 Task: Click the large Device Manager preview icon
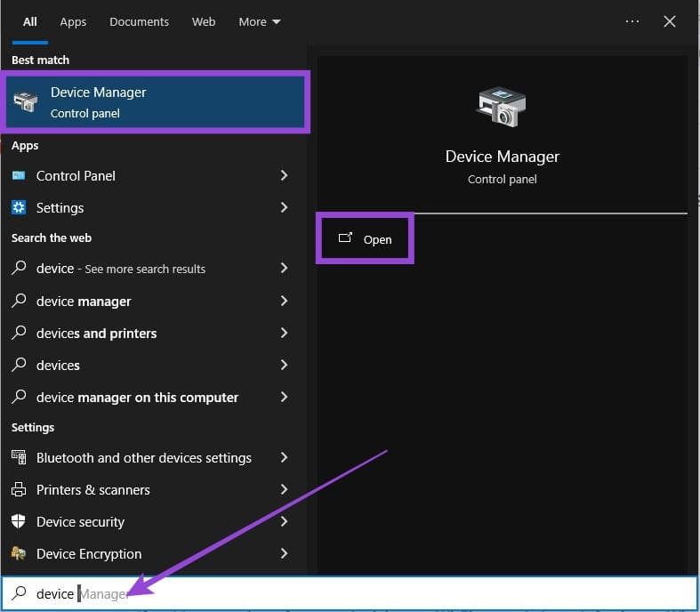click(502, 107)
